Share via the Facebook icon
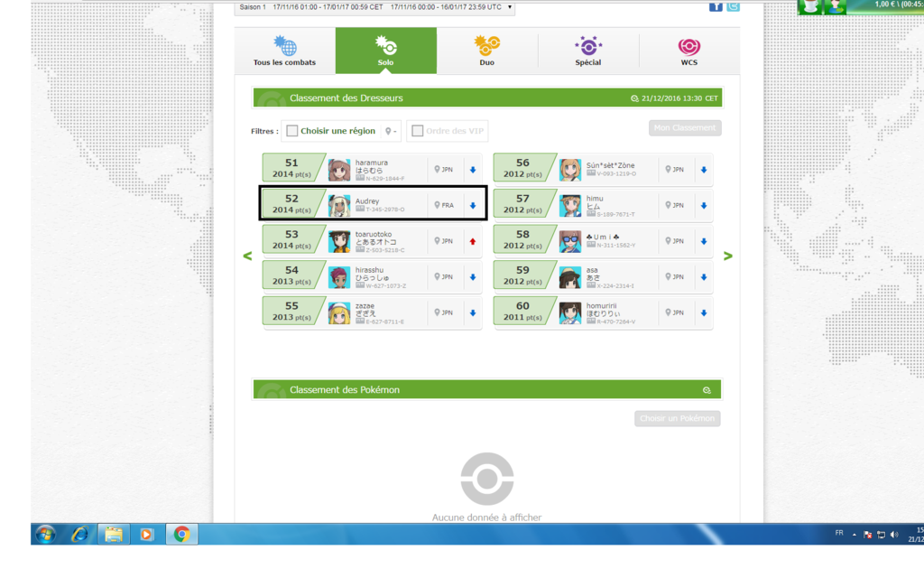924x578 pixels. click(716, 6)
